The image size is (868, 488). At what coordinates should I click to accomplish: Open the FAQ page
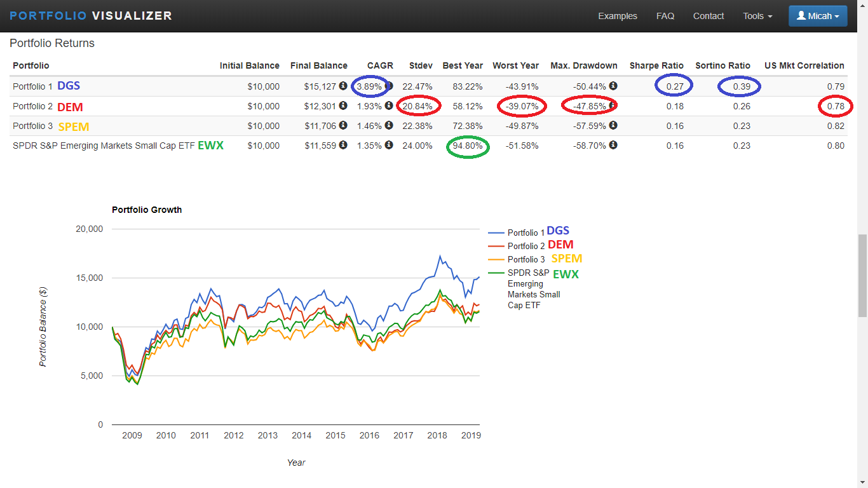coord(665,16)
